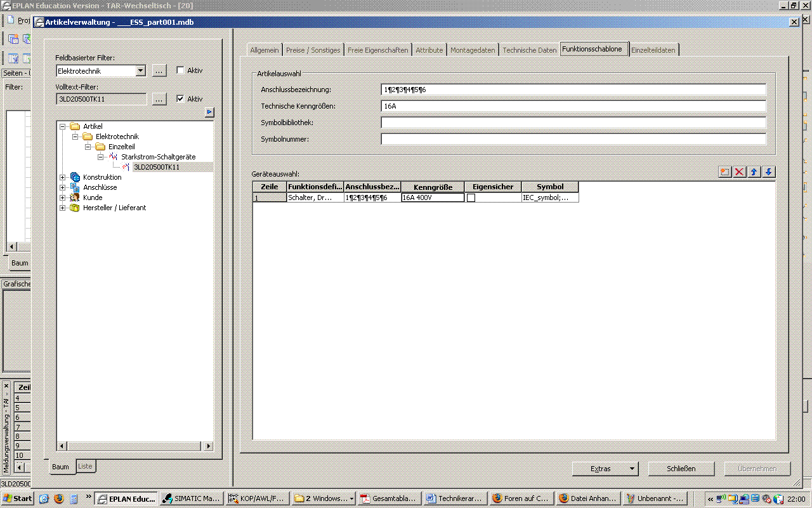
Task: Select Elektrotechnik folder icon in tree
Action: pos(88,137)
